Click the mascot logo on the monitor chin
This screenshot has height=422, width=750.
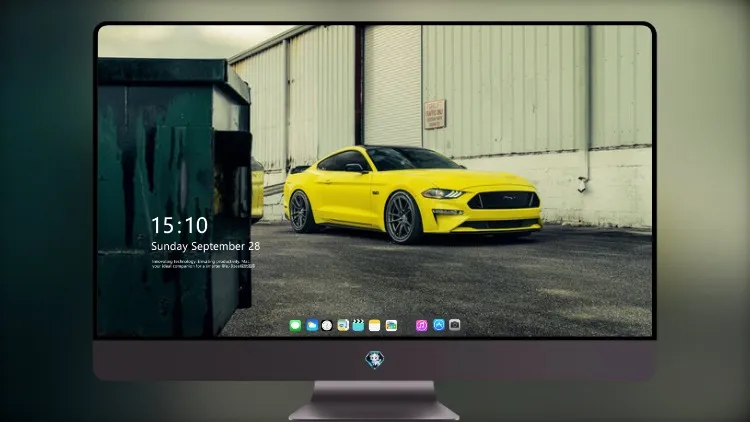(x=375, y=360)
